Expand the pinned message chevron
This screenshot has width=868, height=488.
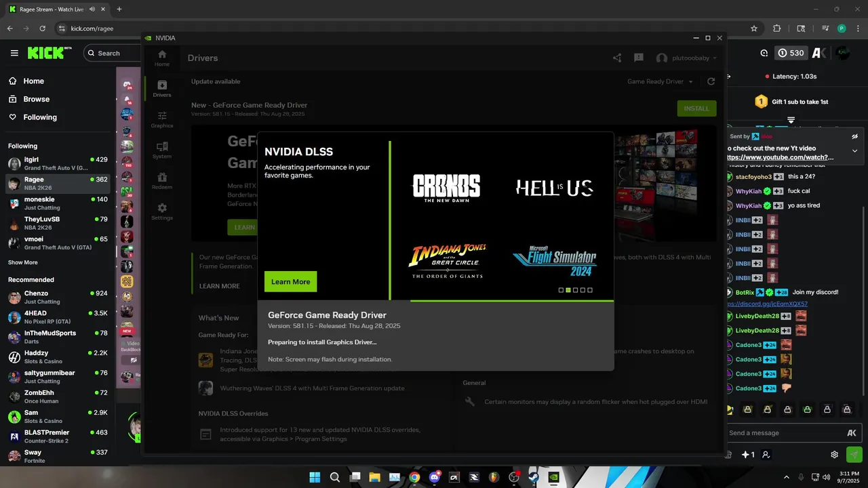point(854,150)
